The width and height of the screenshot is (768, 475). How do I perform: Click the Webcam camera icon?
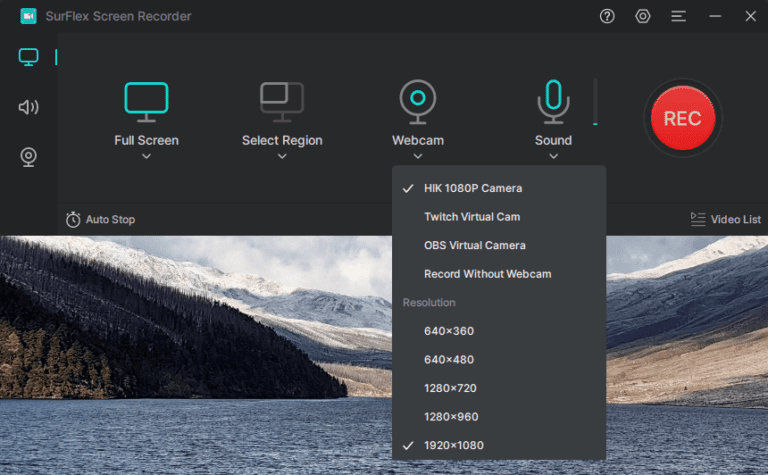418,101
